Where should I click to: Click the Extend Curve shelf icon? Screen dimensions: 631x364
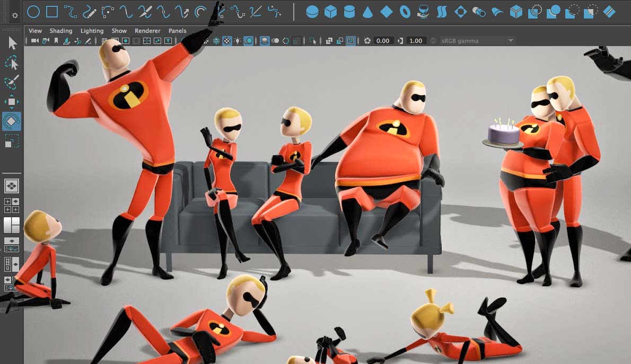[181, 12]
